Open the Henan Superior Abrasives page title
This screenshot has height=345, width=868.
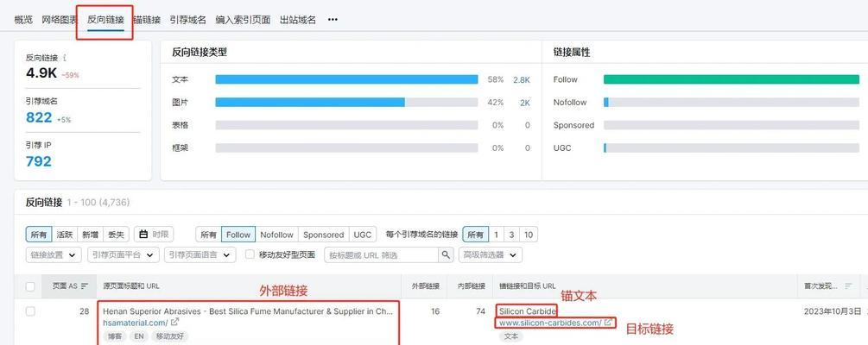(x=248, y=311)
